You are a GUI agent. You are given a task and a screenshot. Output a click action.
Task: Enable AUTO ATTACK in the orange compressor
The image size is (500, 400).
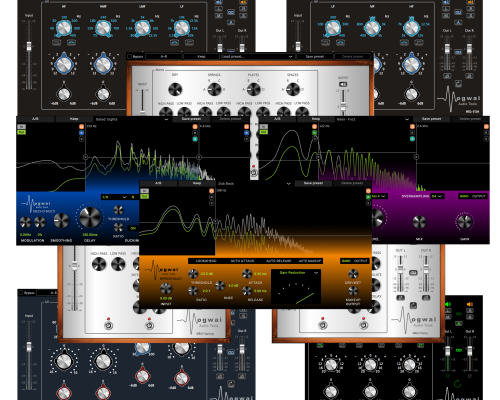(242, 261)
